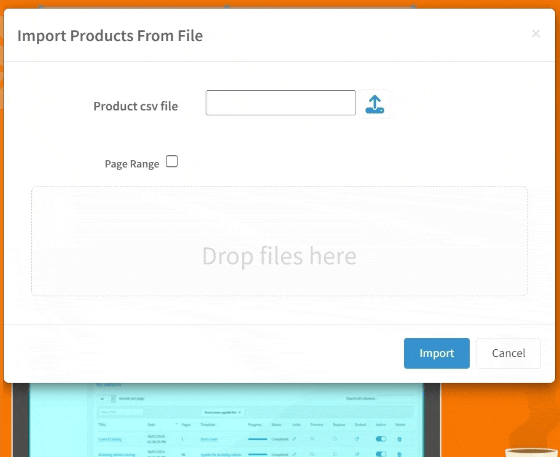Click the first row's Preview magnifier icon
Viewport: 560px width, 457px height.
tap(312, 439)
